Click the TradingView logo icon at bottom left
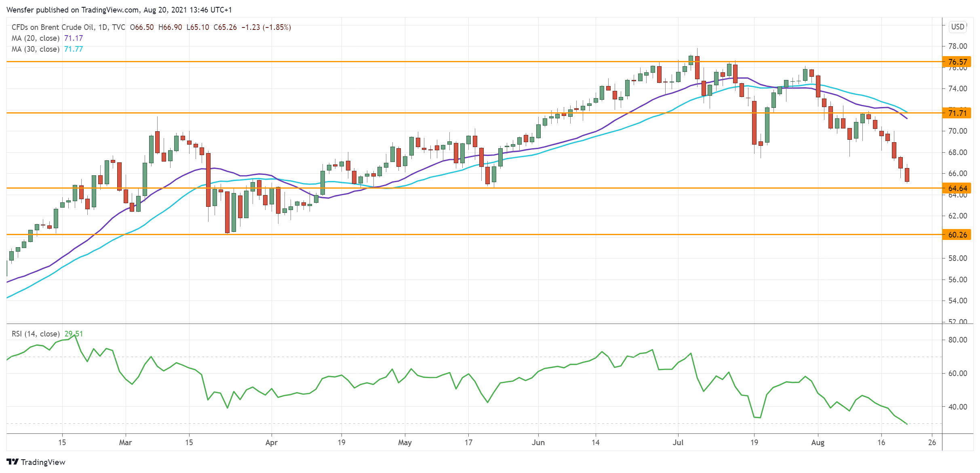This screenshot has height=473, width=980. [13, 462]
